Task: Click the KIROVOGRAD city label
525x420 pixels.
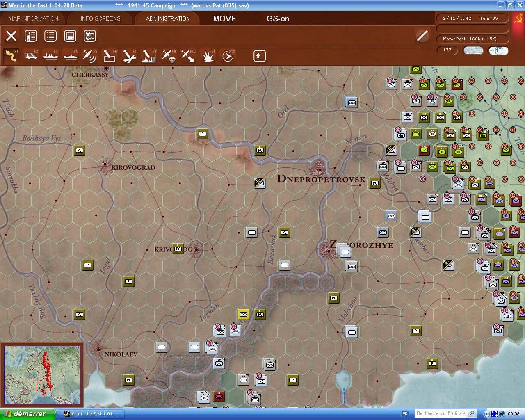Action: [x=133, y=167]
